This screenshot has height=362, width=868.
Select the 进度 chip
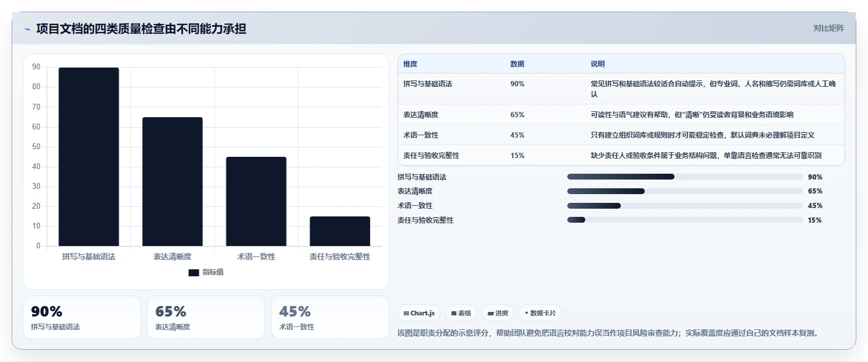pos(498,313)
